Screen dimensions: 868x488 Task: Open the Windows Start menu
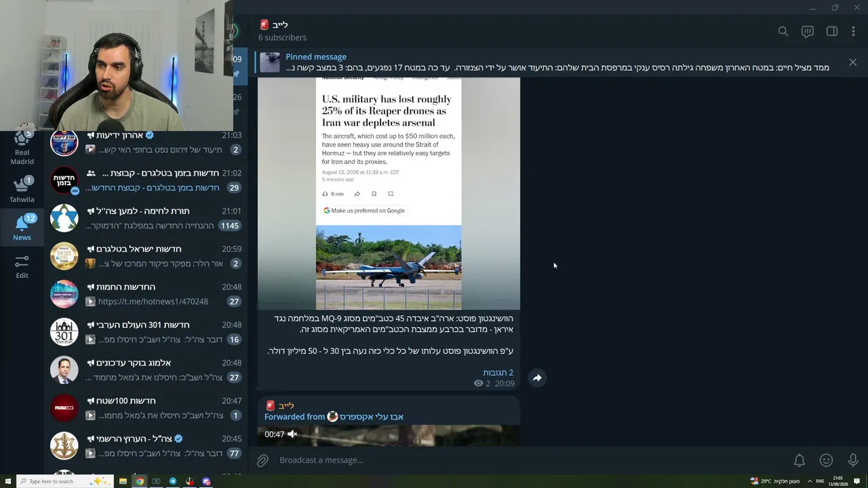(8, 481)
